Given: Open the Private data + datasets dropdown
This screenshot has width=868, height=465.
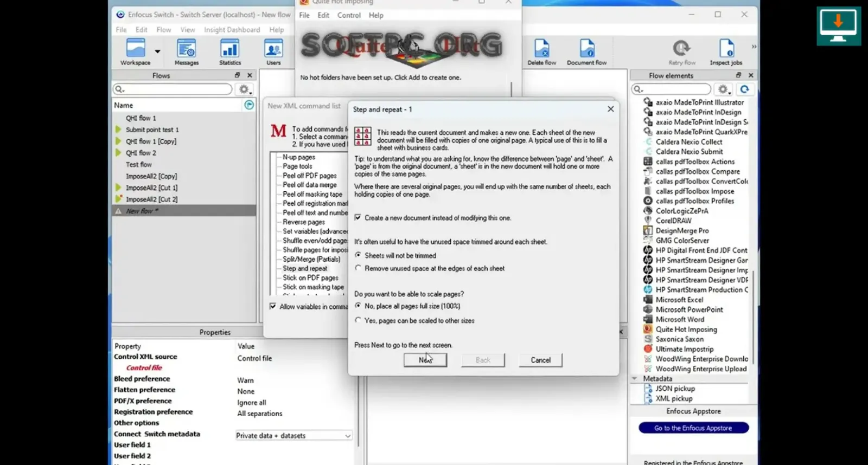Looking at the screenshot, I should 293,436.
